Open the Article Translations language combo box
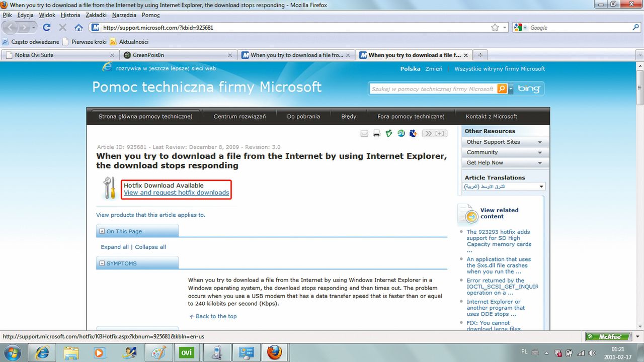This screenshot has height=362, width=644. point(504,187)
